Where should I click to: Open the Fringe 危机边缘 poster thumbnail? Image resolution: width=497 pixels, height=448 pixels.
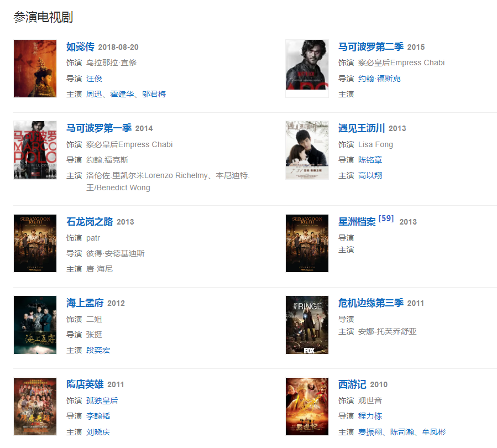click(x=307, y=325)
